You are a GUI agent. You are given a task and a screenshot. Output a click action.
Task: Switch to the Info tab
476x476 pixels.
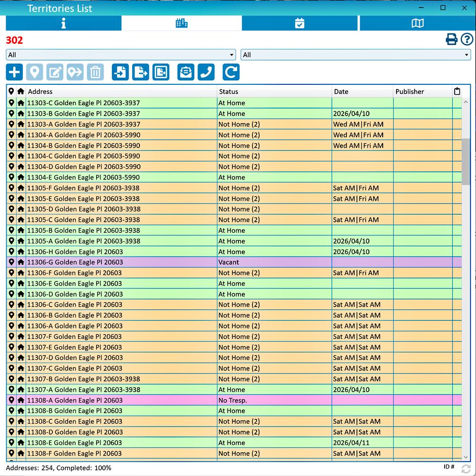[x=63, y=23]
